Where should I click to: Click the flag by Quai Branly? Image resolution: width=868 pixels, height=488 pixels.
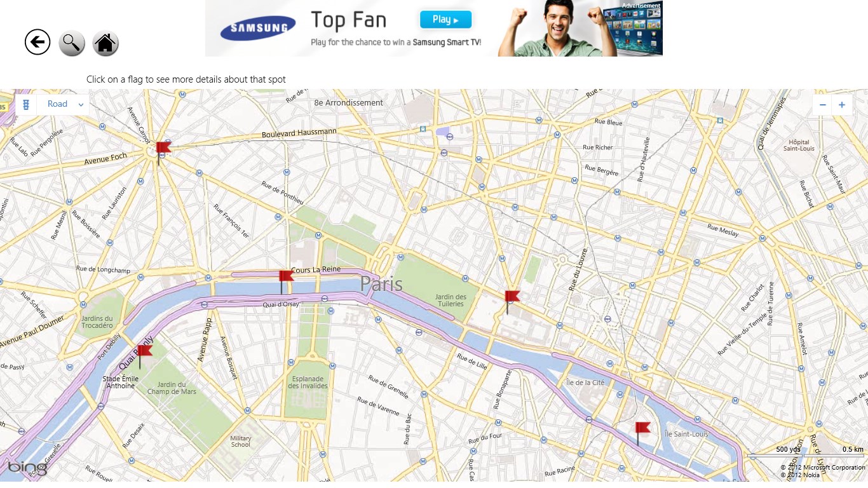(145, 356)
